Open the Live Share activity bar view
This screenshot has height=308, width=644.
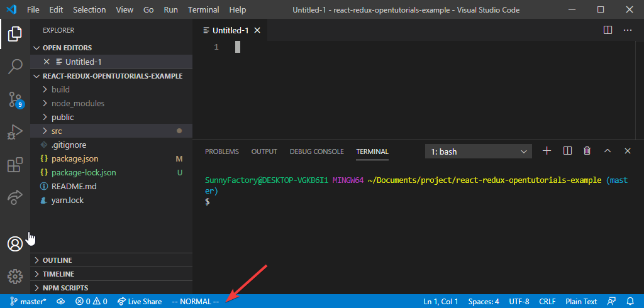click(x=15, y=197)
